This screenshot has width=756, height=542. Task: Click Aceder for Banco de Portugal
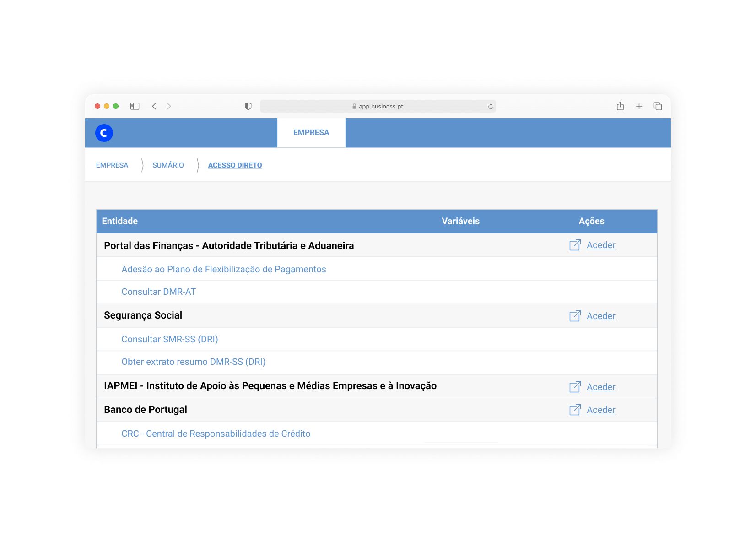point(601,410)
